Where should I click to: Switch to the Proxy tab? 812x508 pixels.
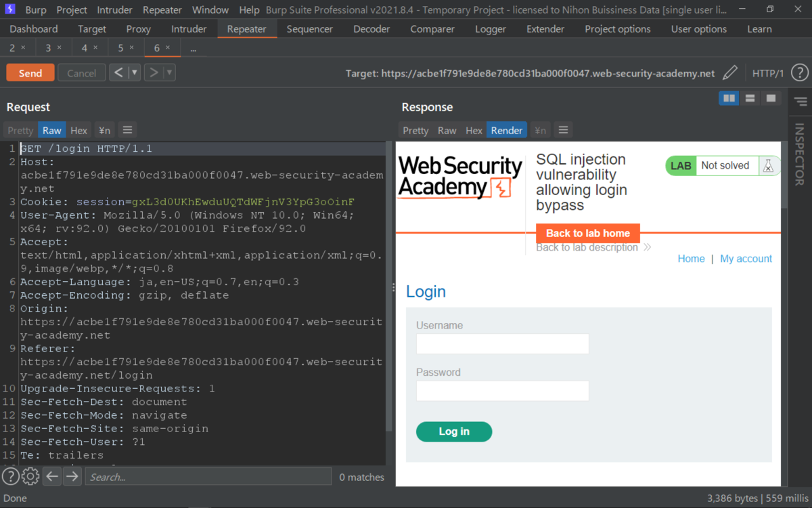[139, 29]
